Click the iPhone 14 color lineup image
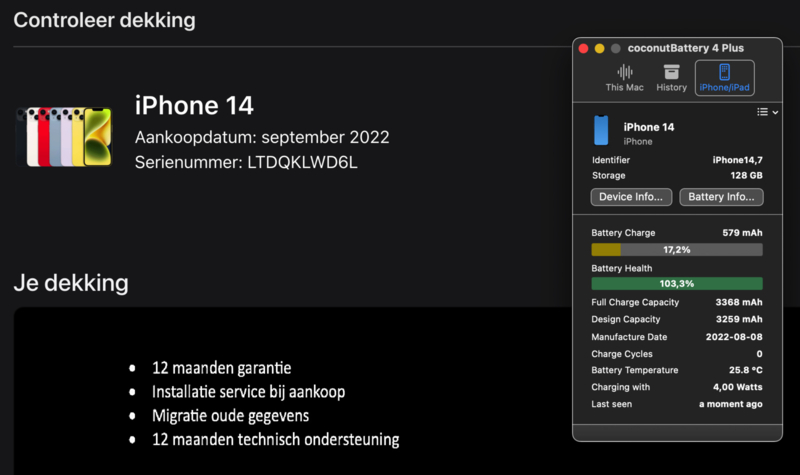This screenshot has height=475, width=800. pyautogui.click(x=64, y=137)
